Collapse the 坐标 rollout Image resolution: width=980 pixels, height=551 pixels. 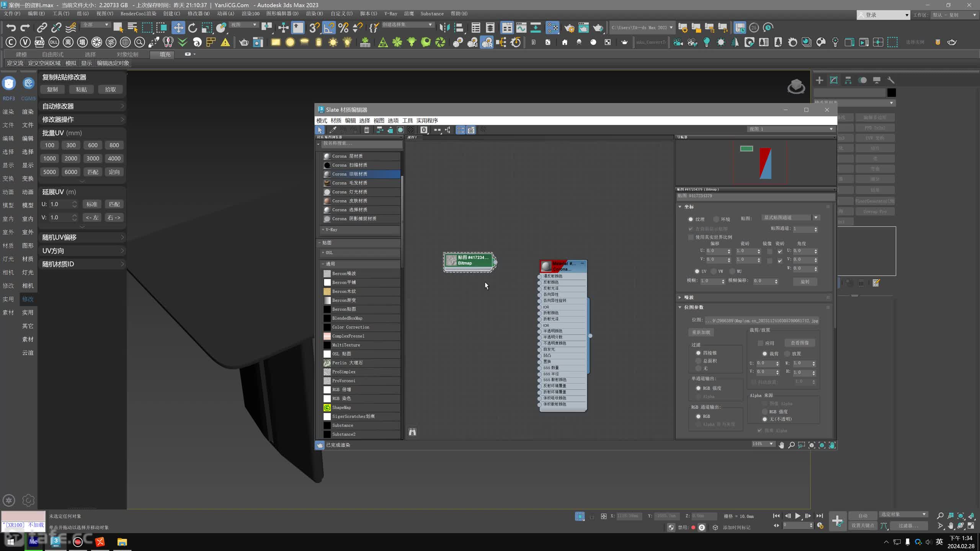click(680, 207)
